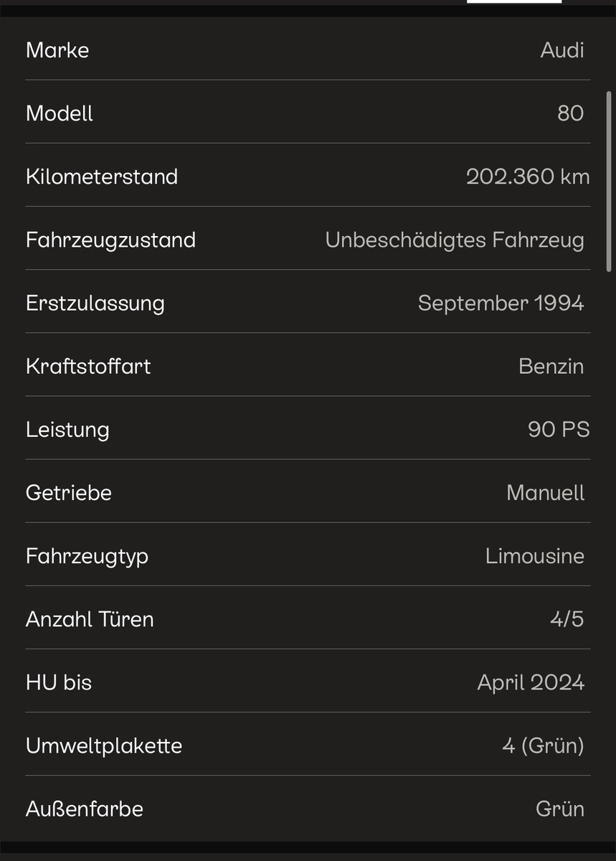
Task: Tap the 90 PS power value
Action: (559, 429)
